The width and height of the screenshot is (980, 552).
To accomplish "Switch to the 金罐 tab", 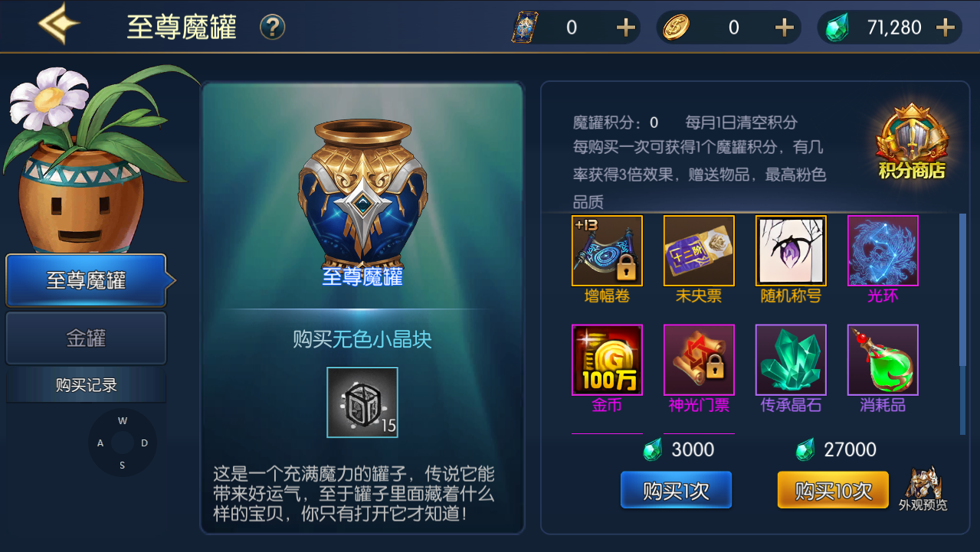I will pos(86,338).
